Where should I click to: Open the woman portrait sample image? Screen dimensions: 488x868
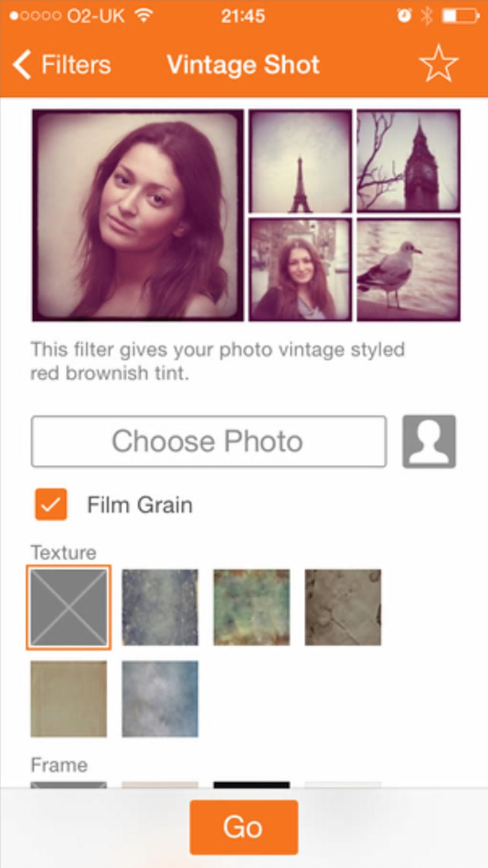coord(138,215)
